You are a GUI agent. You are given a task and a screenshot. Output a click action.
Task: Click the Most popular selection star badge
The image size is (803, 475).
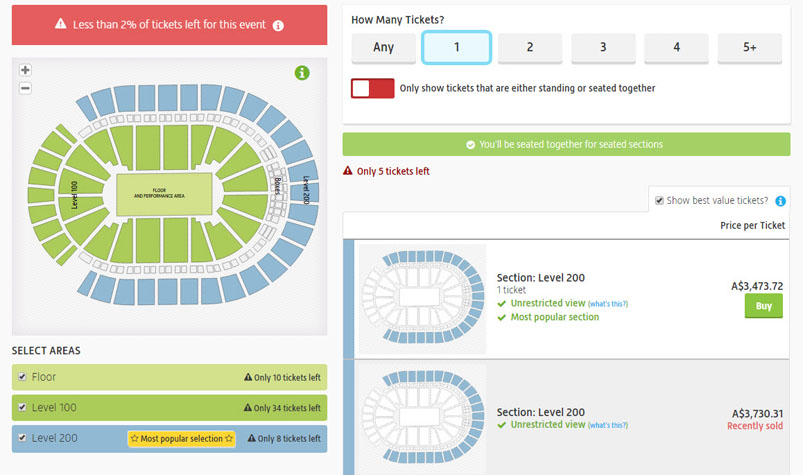click(182, 439)
